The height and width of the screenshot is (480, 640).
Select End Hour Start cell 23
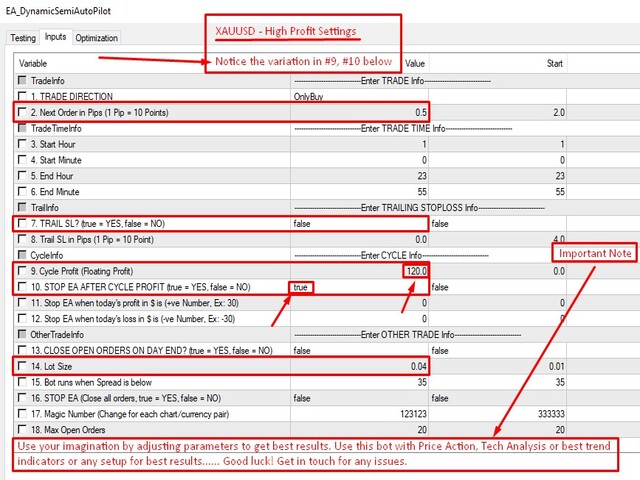[x=498, y=176]
